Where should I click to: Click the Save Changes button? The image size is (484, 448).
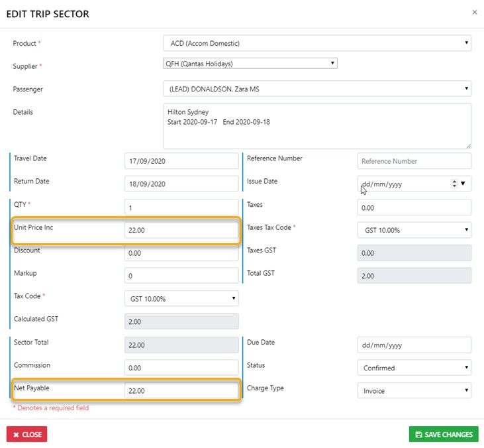[x=444, y=435]
